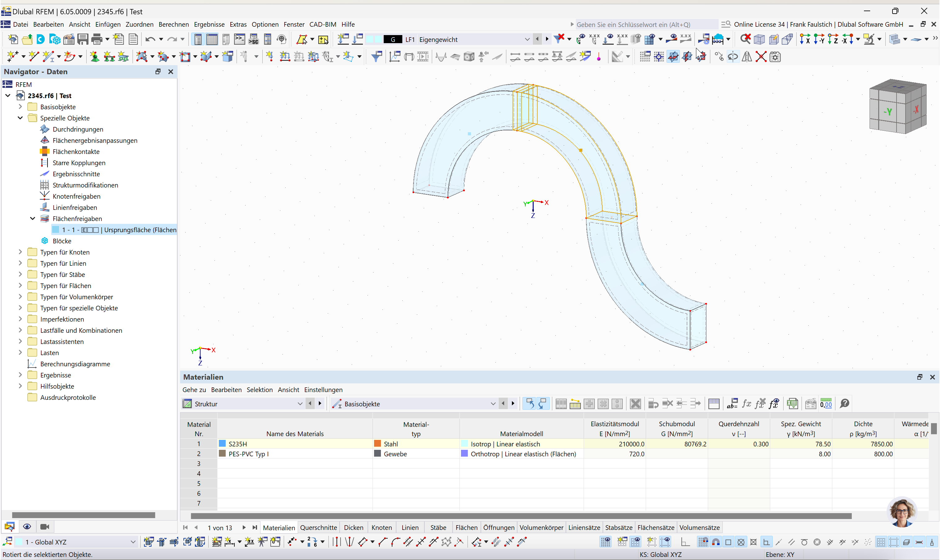Click the keyword search input field
Viewport: 940px width, 560px height.
point(645,25)
